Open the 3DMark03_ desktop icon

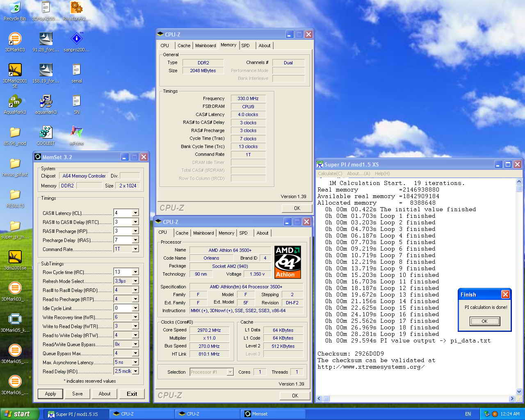point(15,292)
